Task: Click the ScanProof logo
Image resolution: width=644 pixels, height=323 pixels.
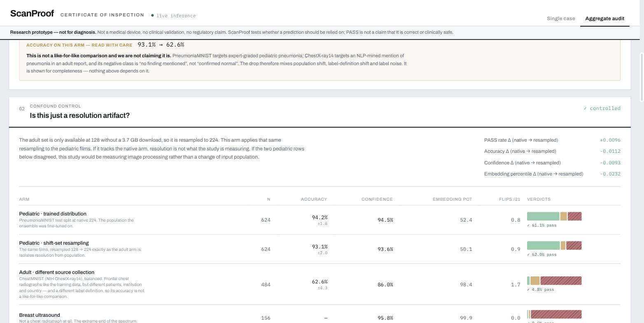Action: (32, 14)
